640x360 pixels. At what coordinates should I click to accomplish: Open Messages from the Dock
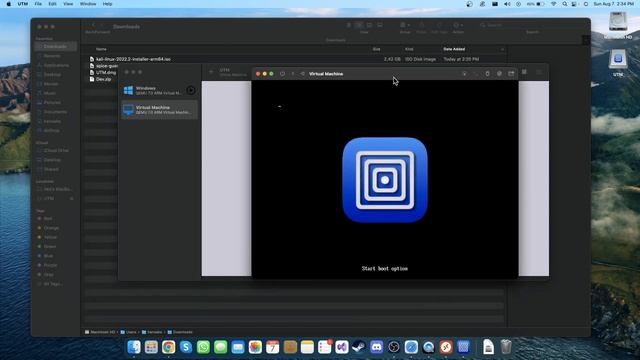coord(220,347)
